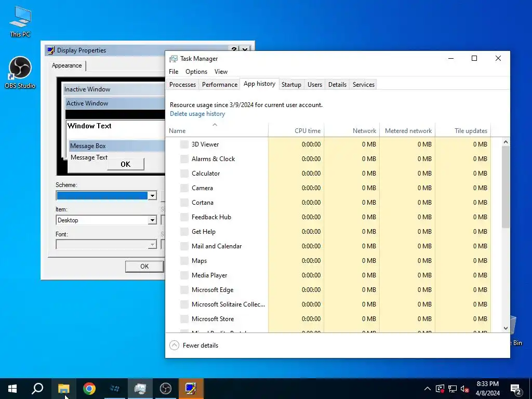Sort by the Network column header
Viewport: 532px width, 399px height.
[x=352, y=130]
